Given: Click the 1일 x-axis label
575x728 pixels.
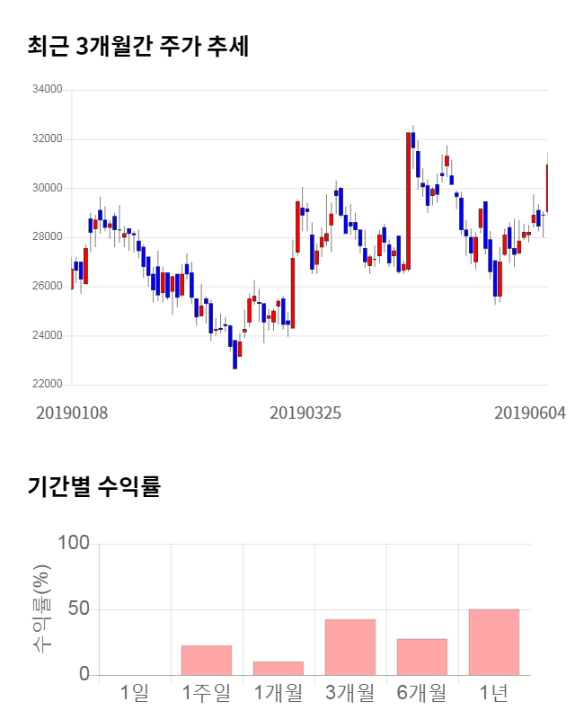Looking at the screenshot, I should pos(135,693).
